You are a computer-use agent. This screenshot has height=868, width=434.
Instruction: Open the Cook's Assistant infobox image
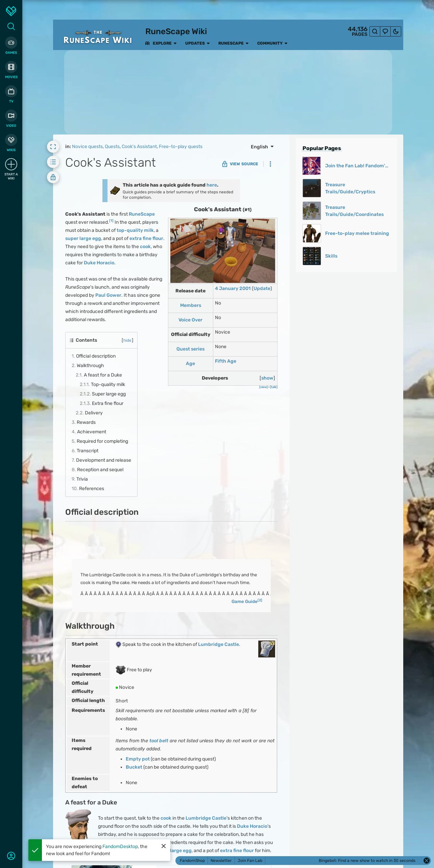tap(223, 251)
